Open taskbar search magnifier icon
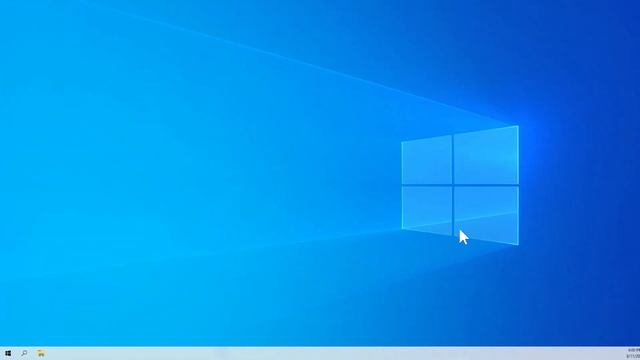 [24, 353]
